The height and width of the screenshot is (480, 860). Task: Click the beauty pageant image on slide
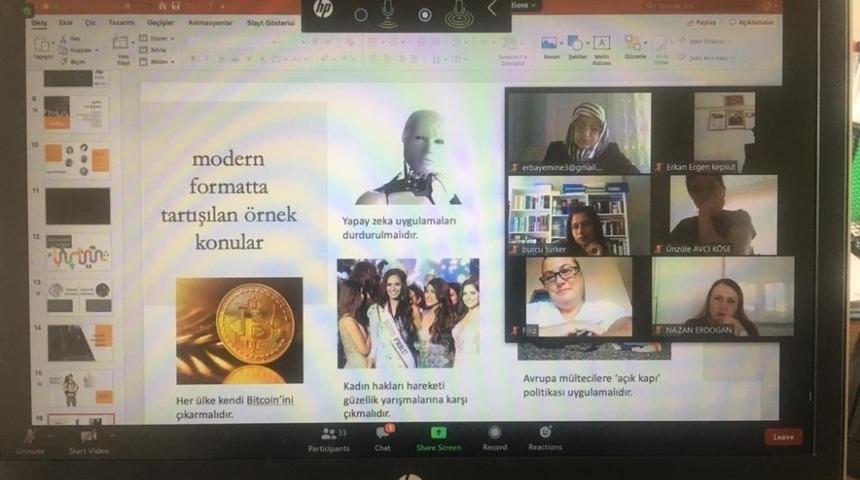point(408,313)
